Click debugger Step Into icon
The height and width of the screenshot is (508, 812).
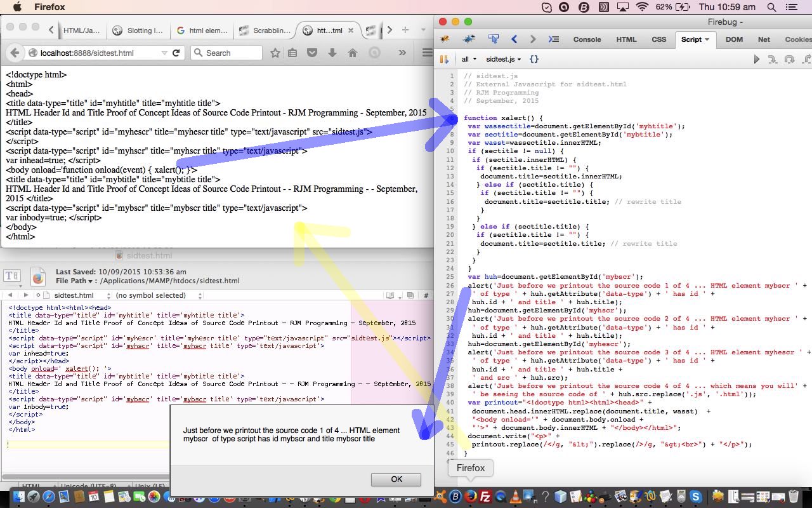(773, 59)
